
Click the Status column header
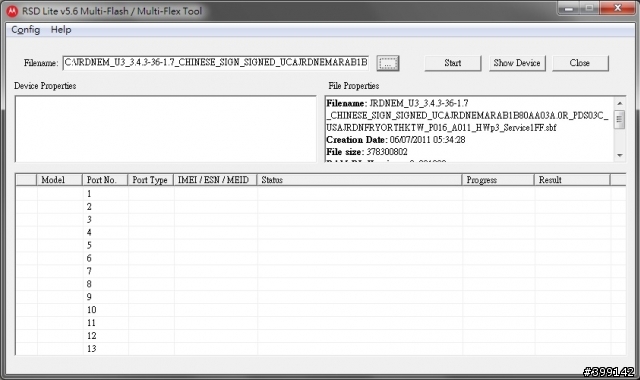pyautogui.click(x=360, y=180)
